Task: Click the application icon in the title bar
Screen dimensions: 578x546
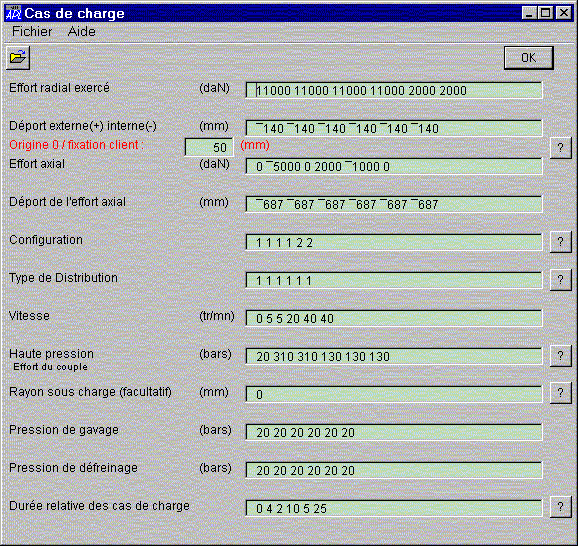Action: tap(13, 13)
